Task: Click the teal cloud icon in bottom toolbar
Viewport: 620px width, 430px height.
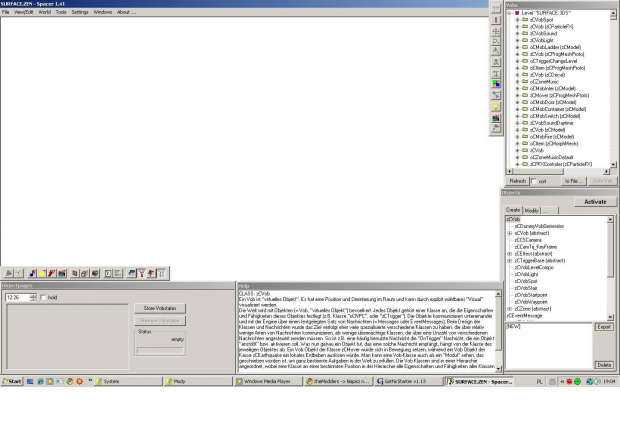Action: (x=131, y=273)
